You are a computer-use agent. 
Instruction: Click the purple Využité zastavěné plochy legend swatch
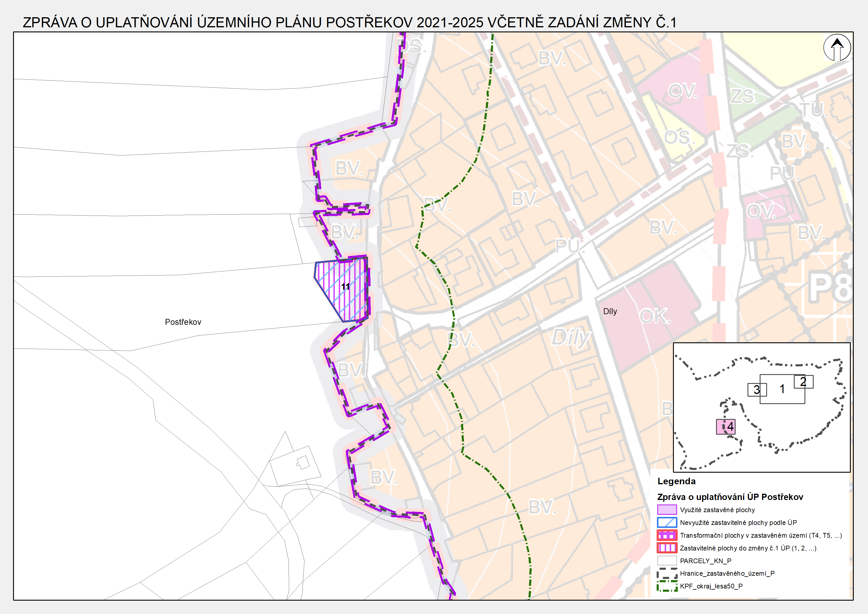(x=667, y=510)
